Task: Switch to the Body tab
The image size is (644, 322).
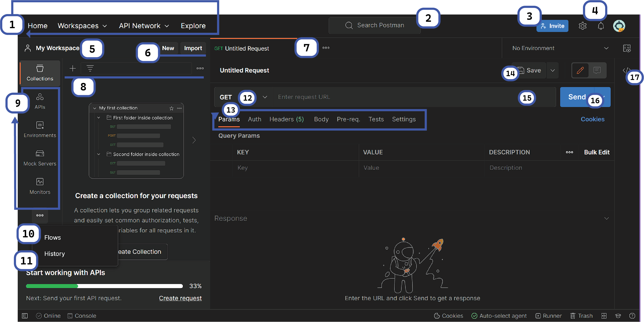Action: coord(321,119)
